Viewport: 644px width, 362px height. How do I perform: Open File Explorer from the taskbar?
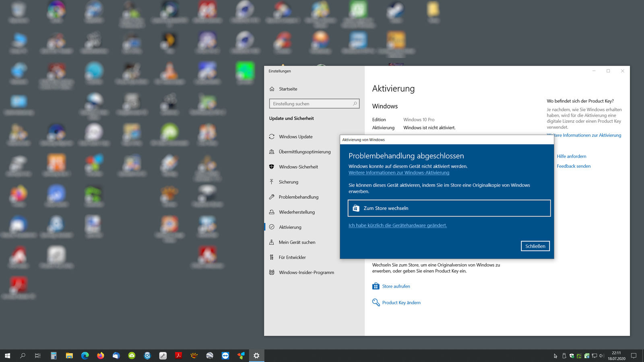[69, 356]
